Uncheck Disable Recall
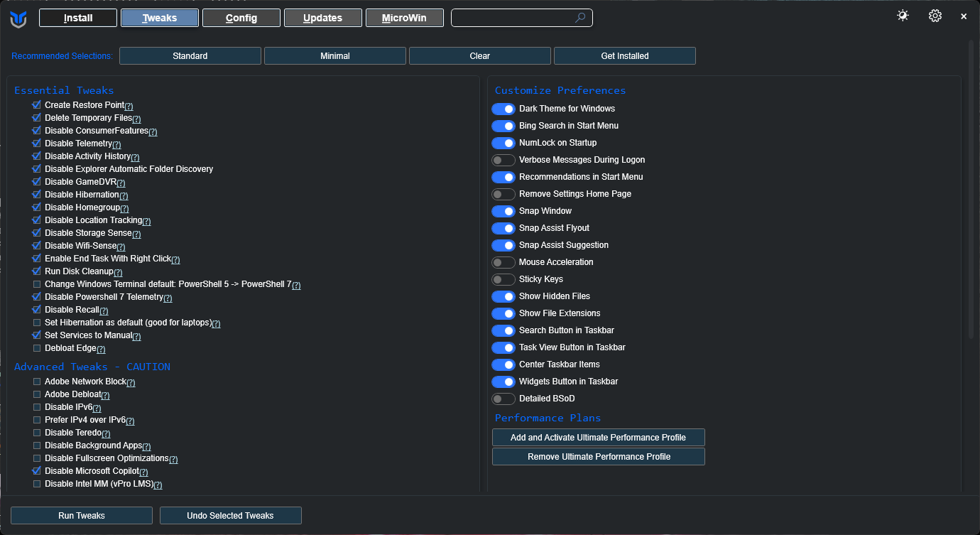Image resolution: width=980 pixels, height=535 pixels. [x=37, y=310]
